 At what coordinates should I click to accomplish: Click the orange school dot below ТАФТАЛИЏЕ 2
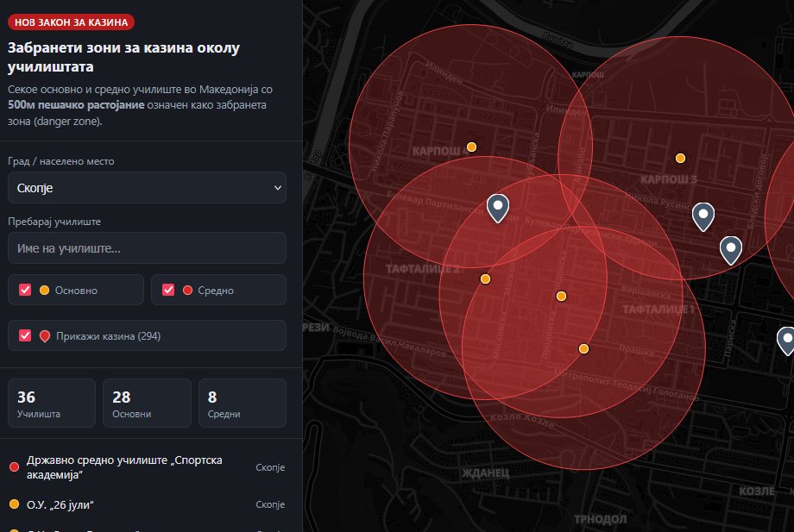pyautogui.click(x=485, y=279)
